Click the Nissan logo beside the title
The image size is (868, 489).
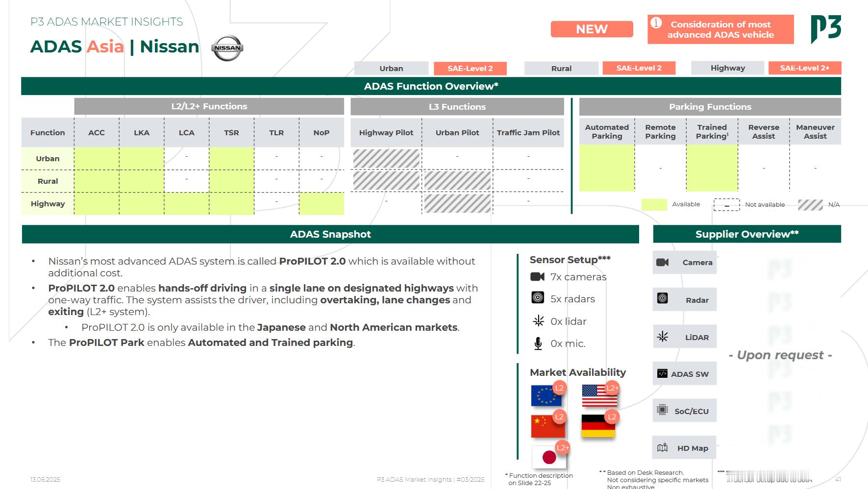[227, 48]
